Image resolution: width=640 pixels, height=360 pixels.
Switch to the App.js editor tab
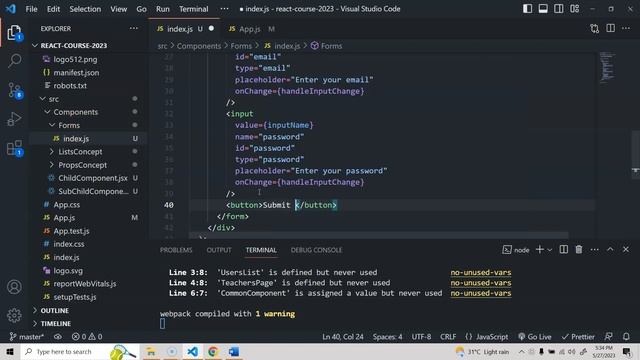(x=251, y=29)
